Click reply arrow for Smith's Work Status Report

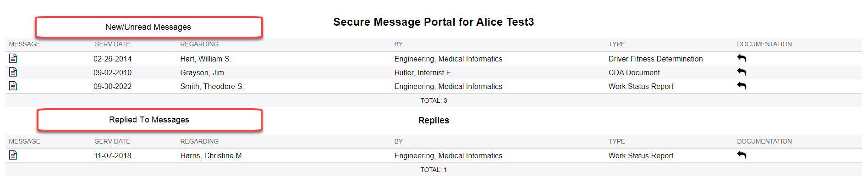pos(742,85)
